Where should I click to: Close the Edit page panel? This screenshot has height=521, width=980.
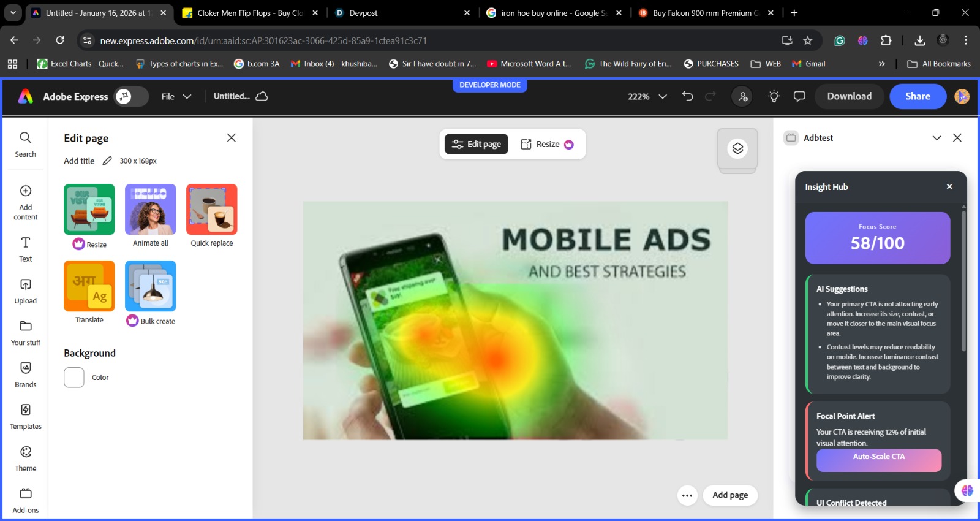[x=232, y=138]
